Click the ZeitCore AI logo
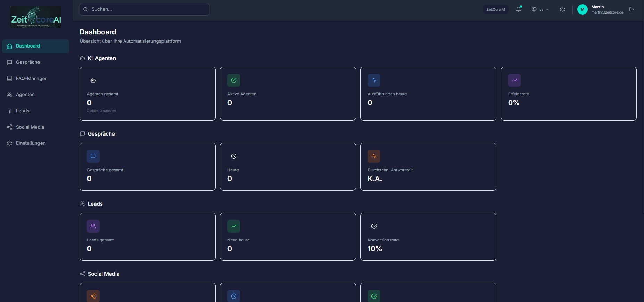 coord(36,17)
